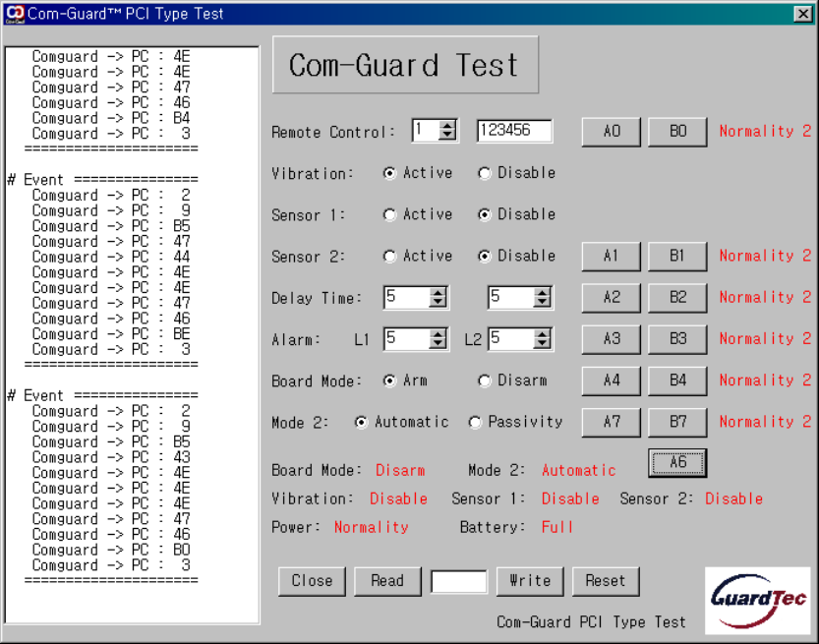Click the log line ending in BE
The height and width of the screenshot is (644, 819).
[111, 333]
